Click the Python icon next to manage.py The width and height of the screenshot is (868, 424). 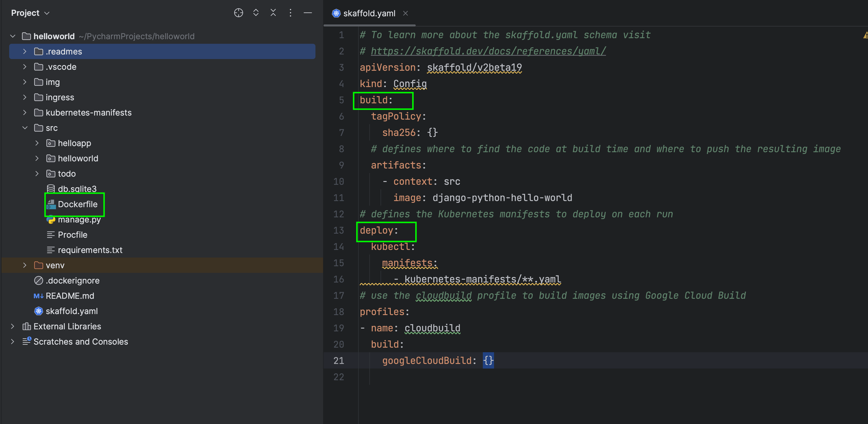(x=51, y=219)
